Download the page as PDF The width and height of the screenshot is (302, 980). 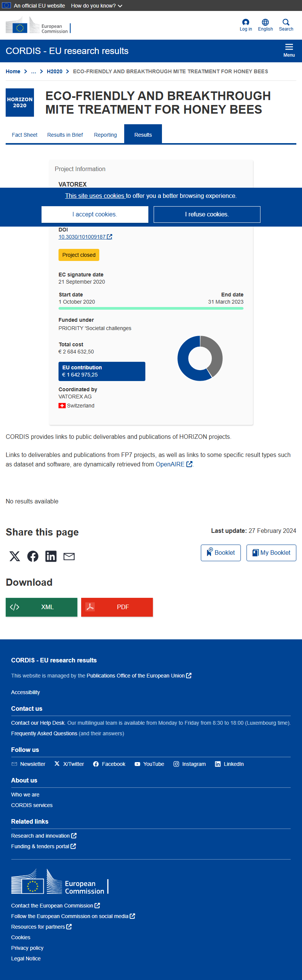click(117, 607)
